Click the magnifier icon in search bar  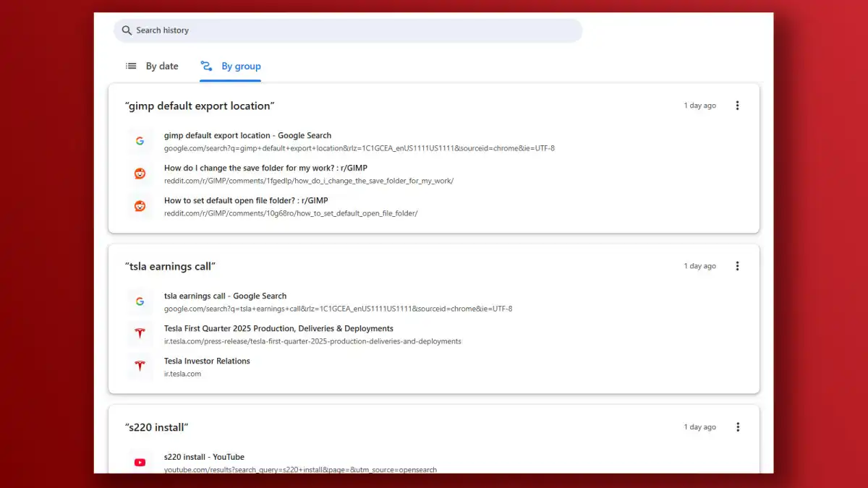coord(127,30)
